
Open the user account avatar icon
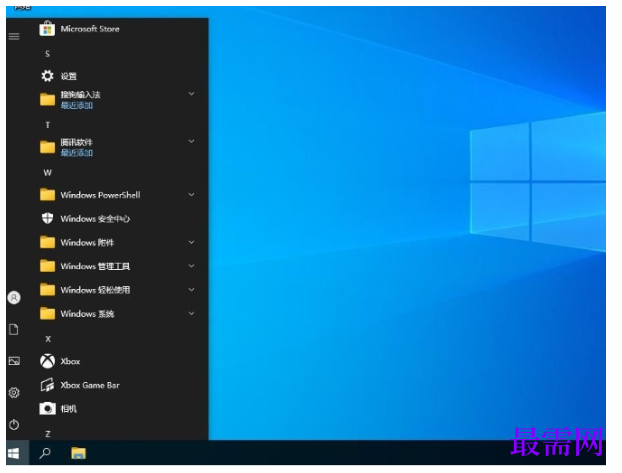click(14, 298)
